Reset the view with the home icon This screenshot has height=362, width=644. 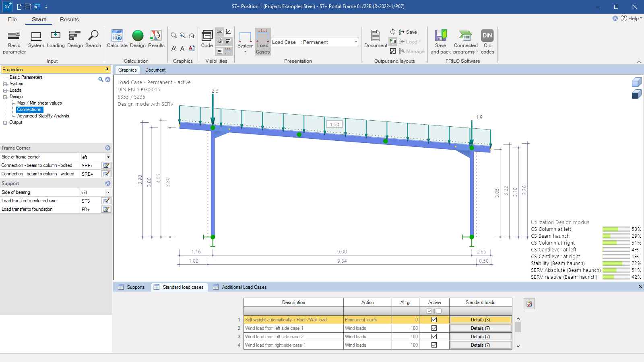click(192, 35)
